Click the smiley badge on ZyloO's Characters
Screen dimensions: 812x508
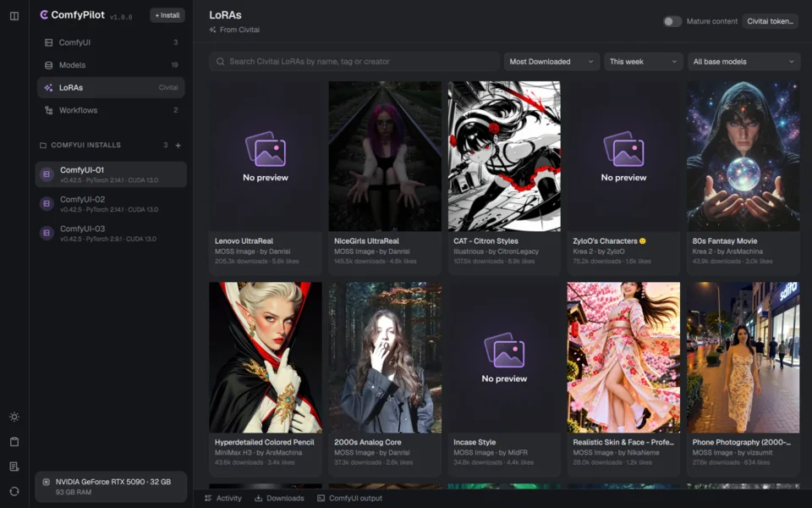coord(643,241)
